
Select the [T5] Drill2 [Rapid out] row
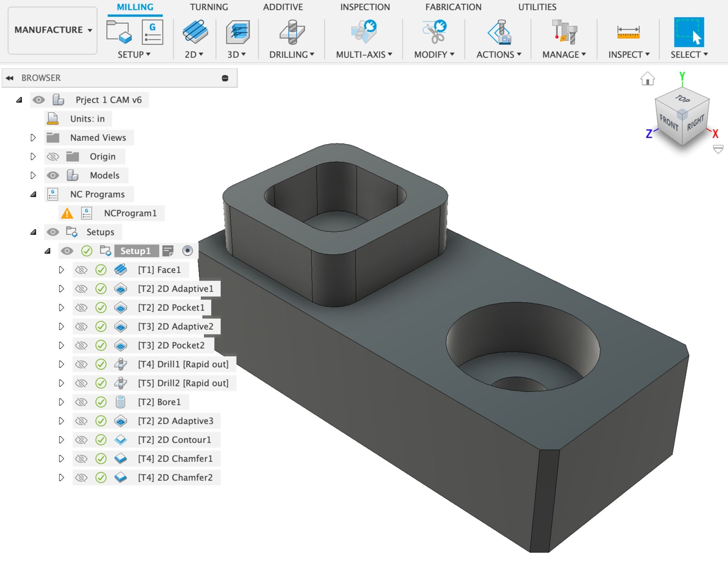coord(154,383)
